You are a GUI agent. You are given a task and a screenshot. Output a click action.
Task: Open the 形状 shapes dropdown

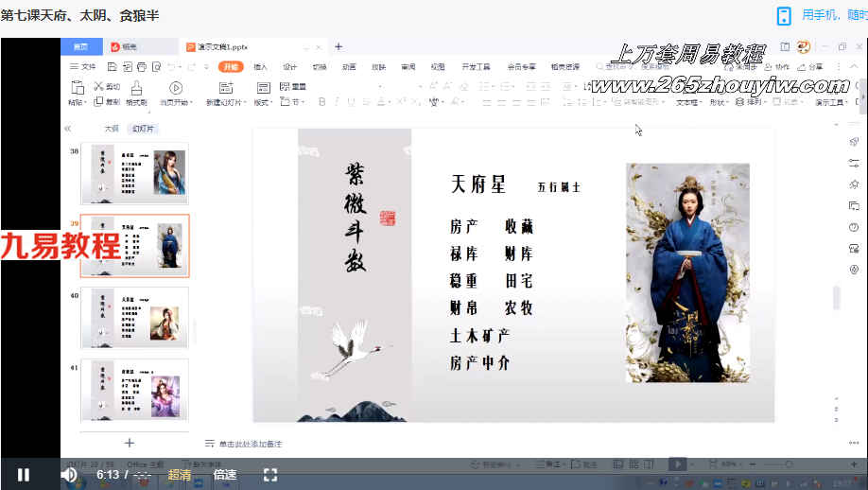[x=719, y=102]
